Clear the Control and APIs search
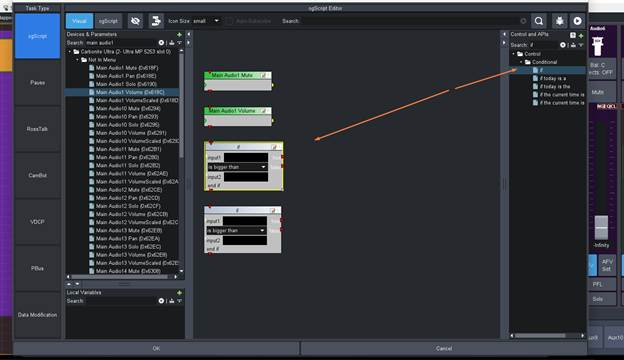Image resolution: width=624 pixels, height=360 pixels. tap(563, 45)
